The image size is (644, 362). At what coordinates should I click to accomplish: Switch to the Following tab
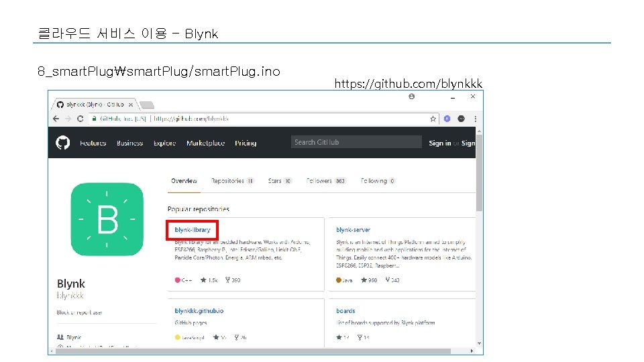click(378, 180)
